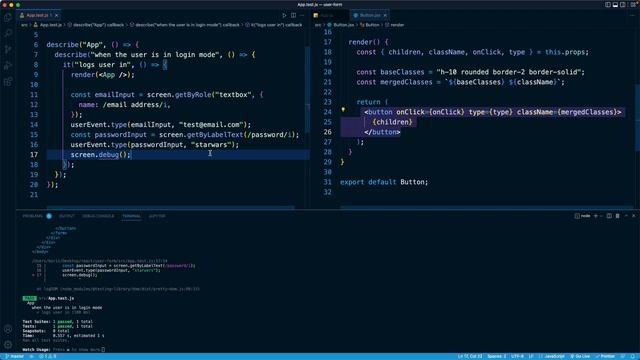
Task: Click 'export default Button;' on line 31
Action: (384, 182)
